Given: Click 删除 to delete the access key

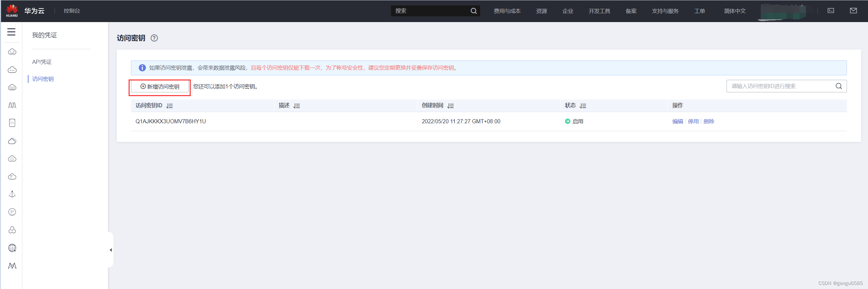Looking at the screenshot, I should [x=709, y=121].
